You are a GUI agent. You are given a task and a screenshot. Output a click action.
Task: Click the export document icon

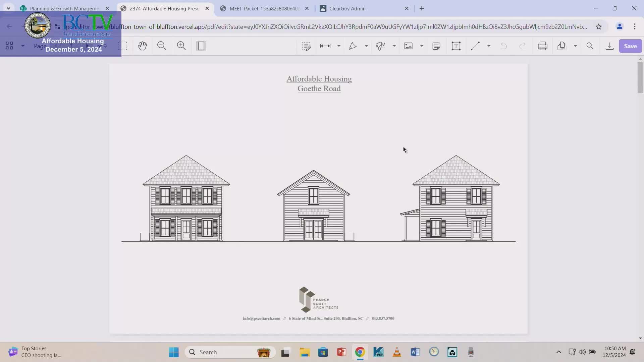(x=561, y=46)
